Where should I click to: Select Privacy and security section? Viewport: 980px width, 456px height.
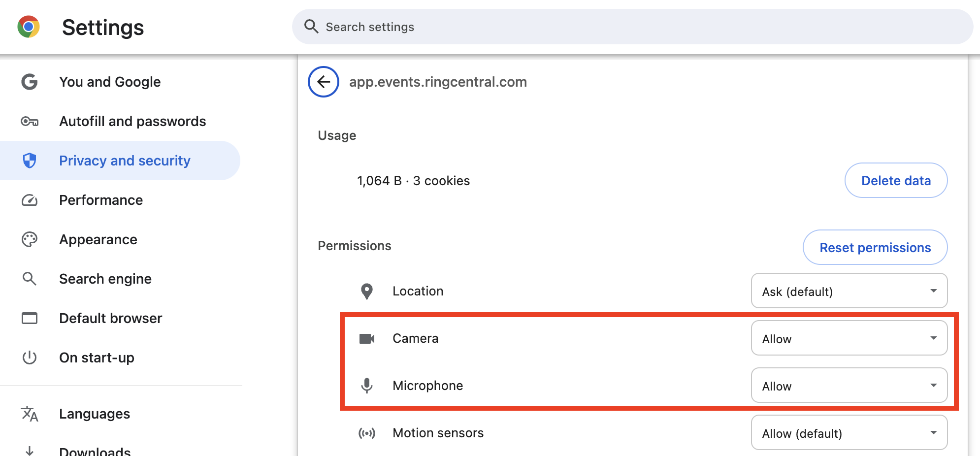click(120, 161)
